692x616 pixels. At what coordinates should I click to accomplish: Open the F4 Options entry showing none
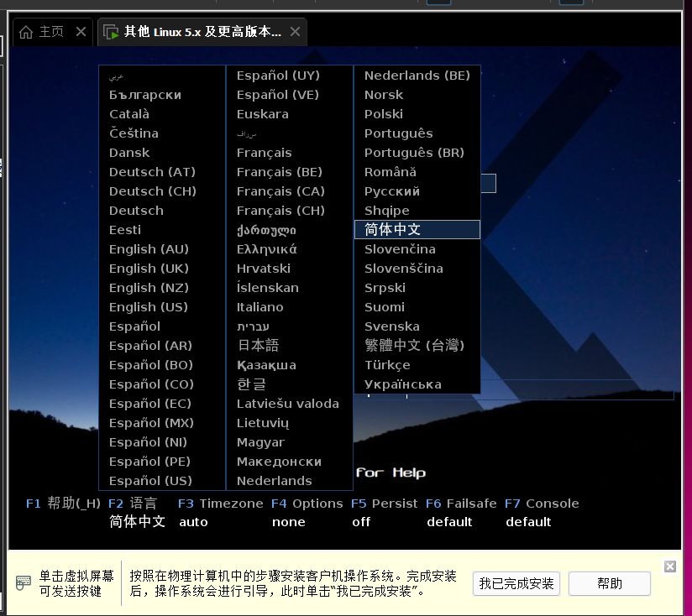pyautogui.click(x=309, y=504)
